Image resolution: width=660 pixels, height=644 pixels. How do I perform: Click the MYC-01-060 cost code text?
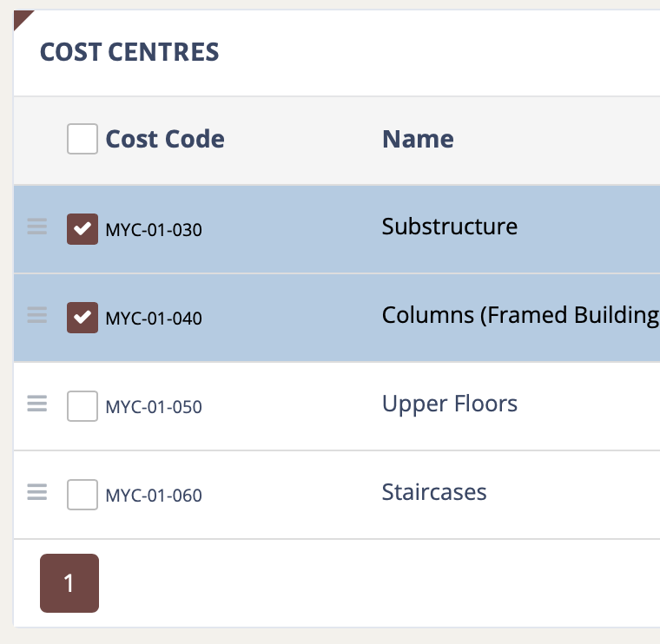(x=154, y=496)
